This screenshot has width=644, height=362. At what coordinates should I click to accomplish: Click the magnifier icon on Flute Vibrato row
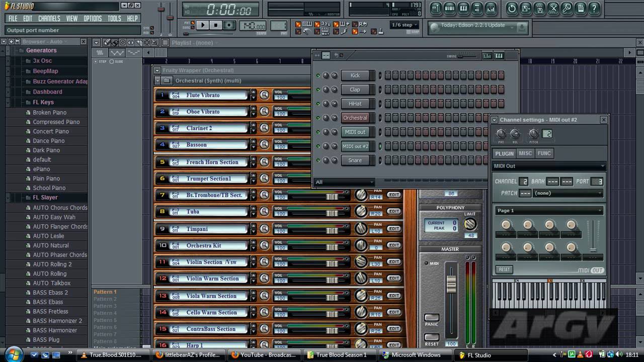(264, 95)
